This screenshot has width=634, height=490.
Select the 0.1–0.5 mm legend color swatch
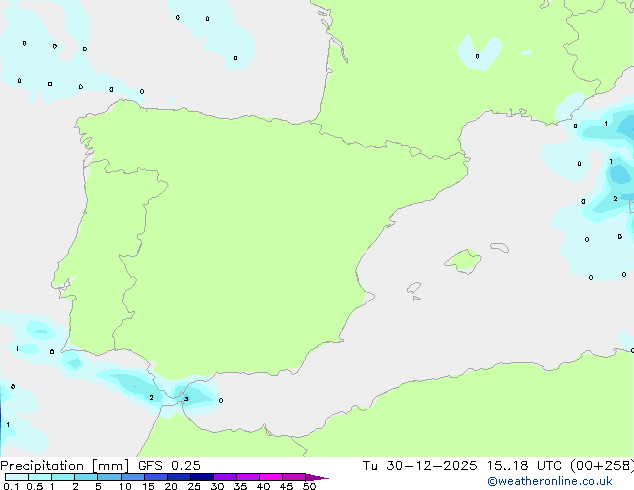(x=17, y=477)
